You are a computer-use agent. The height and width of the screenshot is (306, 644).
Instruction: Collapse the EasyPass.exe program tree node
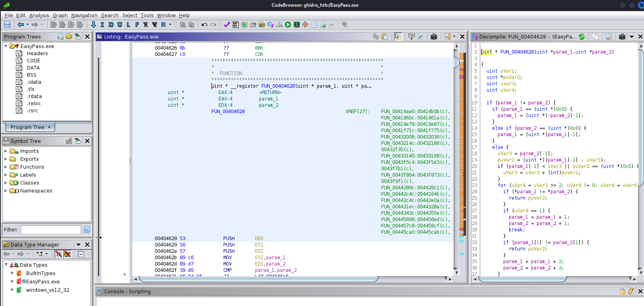tap(6, 46)
